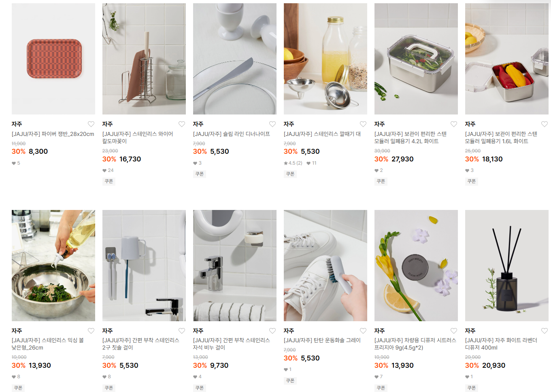This screenshot has height=392, width=551.
Task: Favorite the 탄탄 운동화솔 그레이 via heart icon
Action: click(363, 331)
